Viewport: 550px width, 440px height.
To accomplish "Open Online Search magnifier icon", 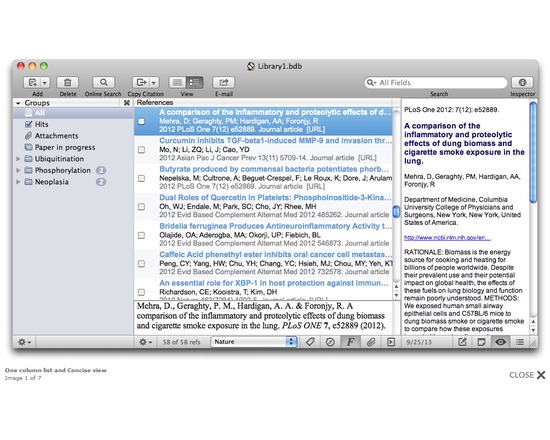I will pyautogui.click(x=103, y=82).
